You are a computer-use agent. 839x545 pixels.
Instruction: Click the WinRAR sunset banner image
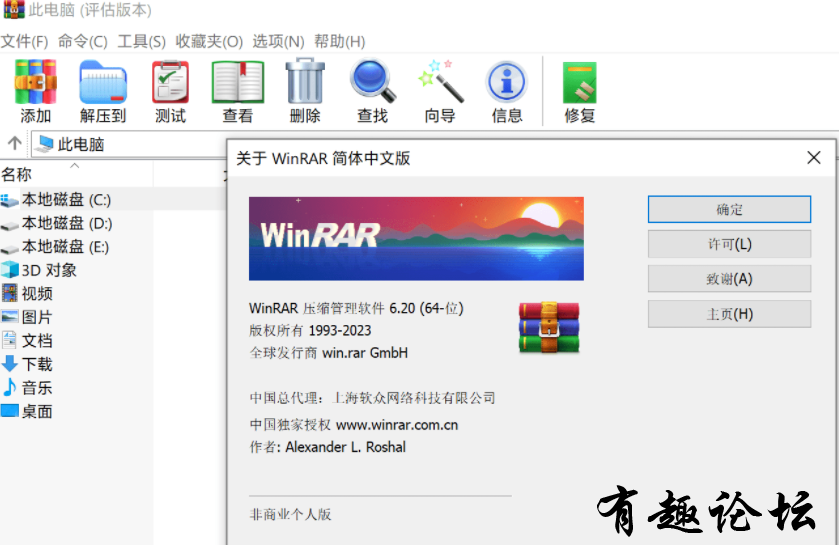click(x=416, y=239)
